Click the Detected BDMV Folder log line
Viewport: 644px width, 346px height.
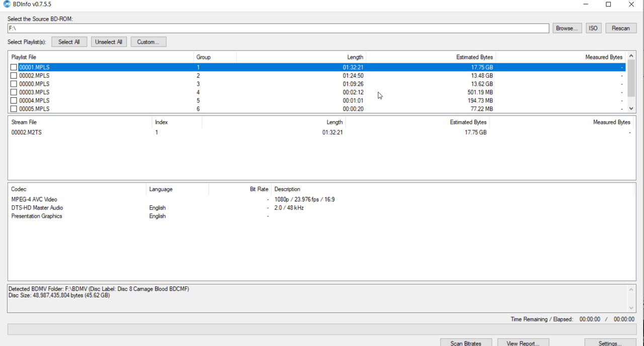(99, 289)
